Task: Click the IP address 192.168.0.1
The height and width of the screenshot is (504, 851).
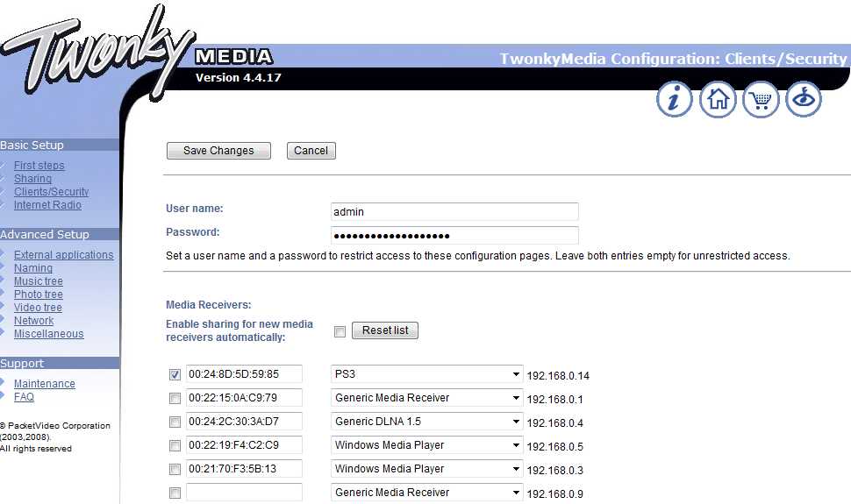Action: click(554, 400)
